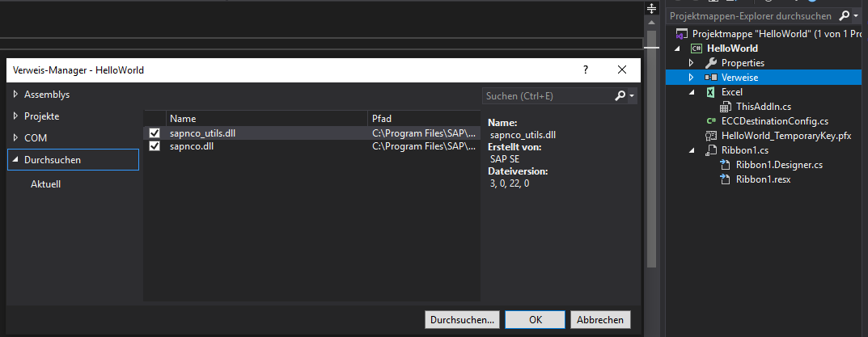Expand the Projekte category
The width and height of the screenshot is (868, 337).
click(15, 116)
